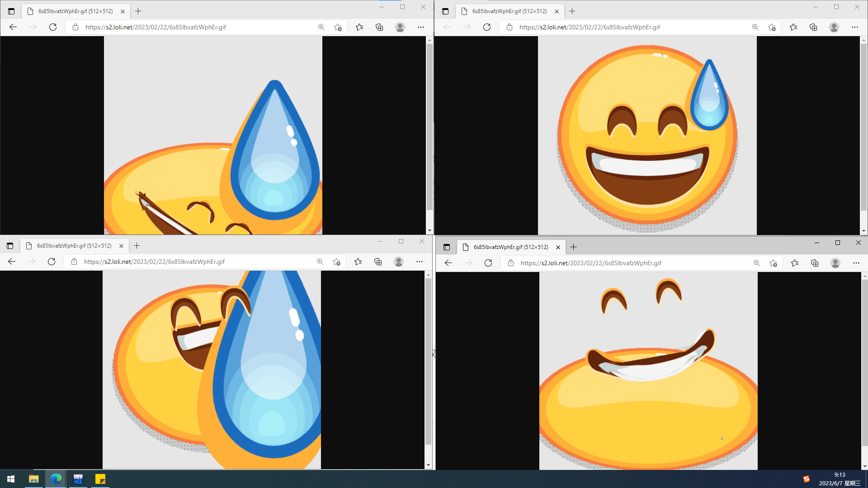The image size is (868, 488).
Task: Open Collections in bottom-right window
Action: (815, 263)
